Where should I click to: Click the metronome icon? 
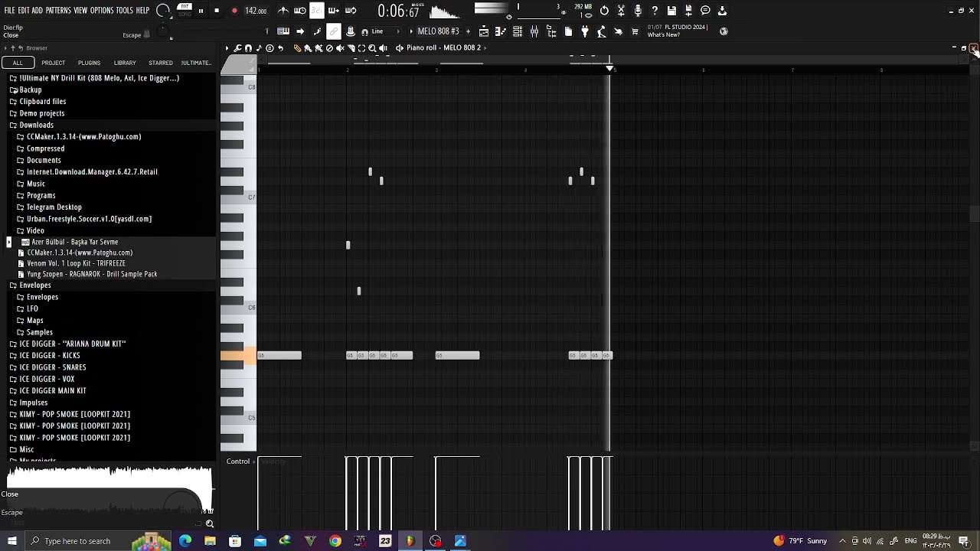283,11
